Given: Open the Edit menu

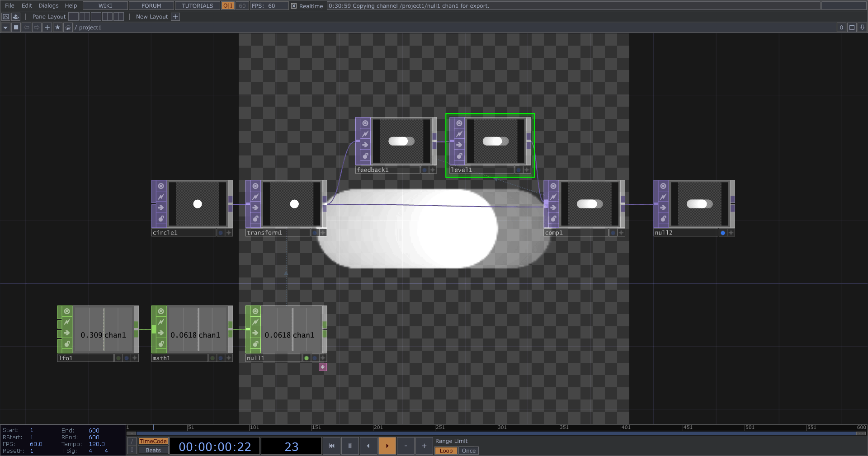Looking at the screenshot, I should click(x=27, y=6).
